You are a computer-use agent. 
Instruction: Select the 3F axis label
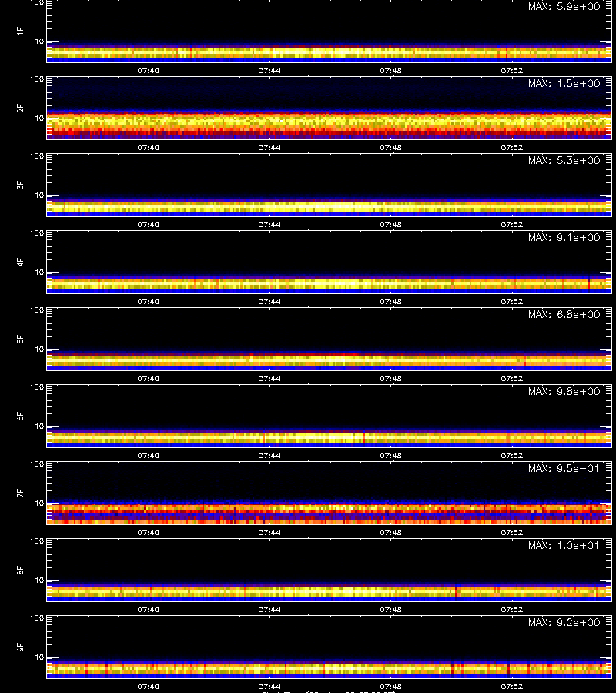[x=20, y=185]
